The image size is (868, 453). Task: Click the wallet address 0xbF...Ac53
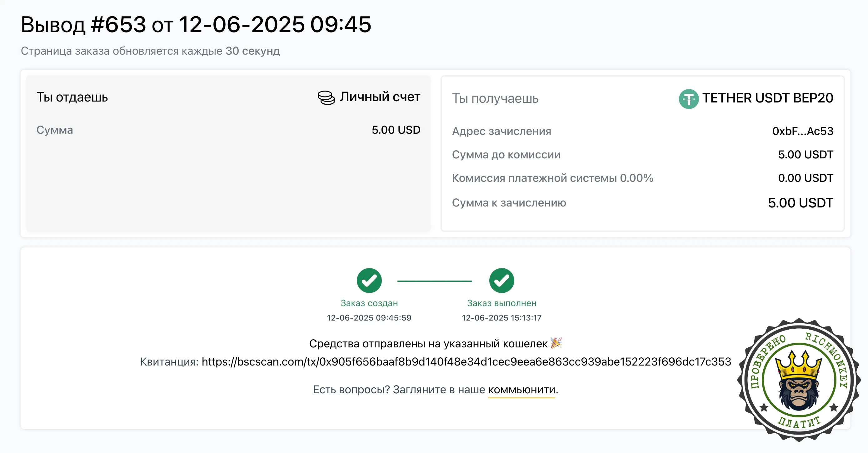tap(802, 131)
